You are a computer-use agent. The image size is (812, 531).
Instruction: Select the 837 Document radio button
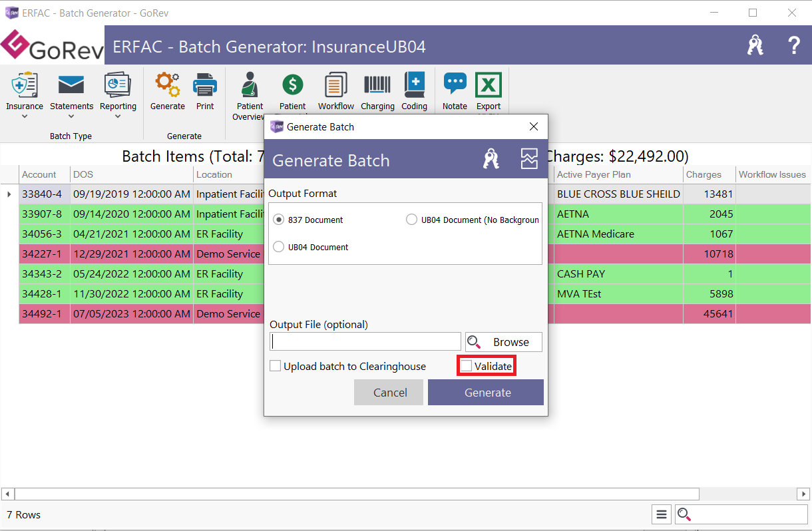(x=280, y=220)
